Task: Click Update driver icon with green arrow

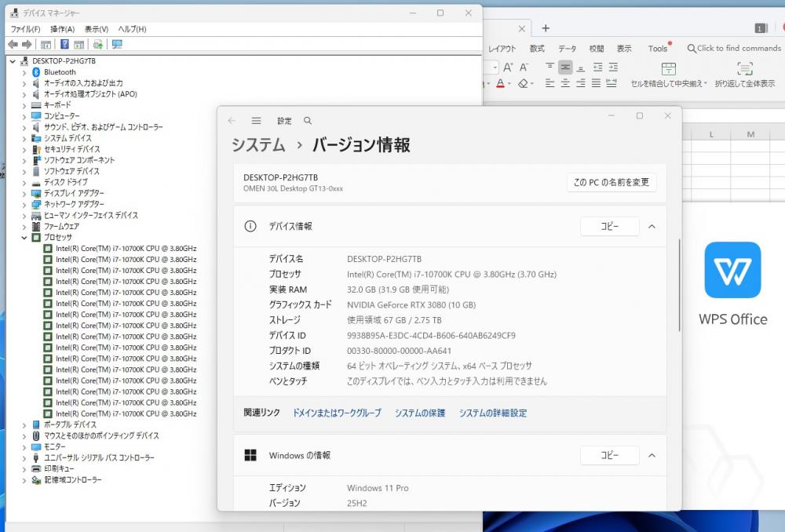Action: pyautogui.click(x=97, y=45)
